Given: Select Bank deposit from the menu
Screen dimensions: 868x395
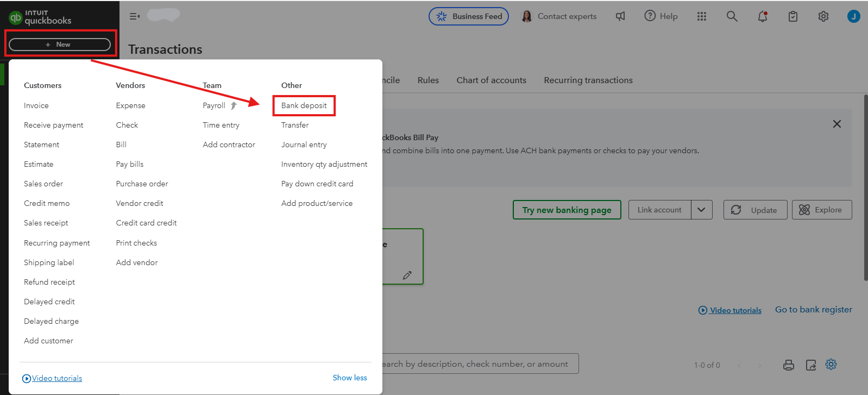Looking at the screenshot, I should pyautogui.click(x=304, y=105).
